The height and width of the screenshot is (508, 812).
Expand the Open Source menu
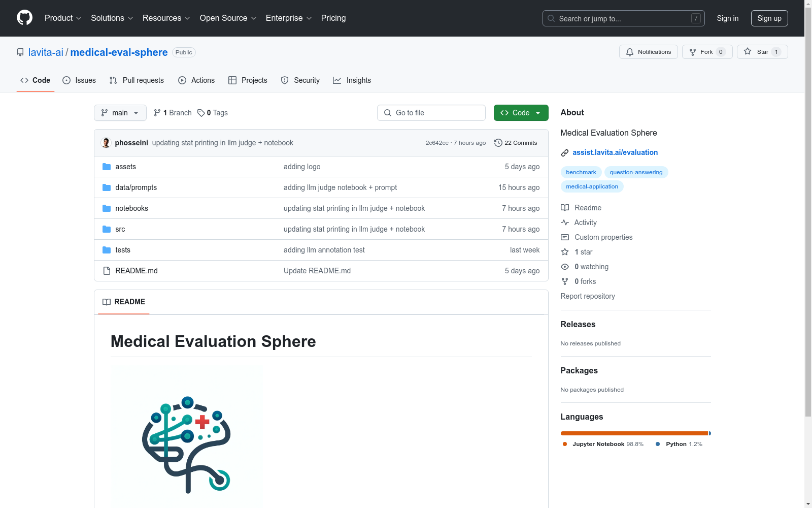click(x=228, y=18)
